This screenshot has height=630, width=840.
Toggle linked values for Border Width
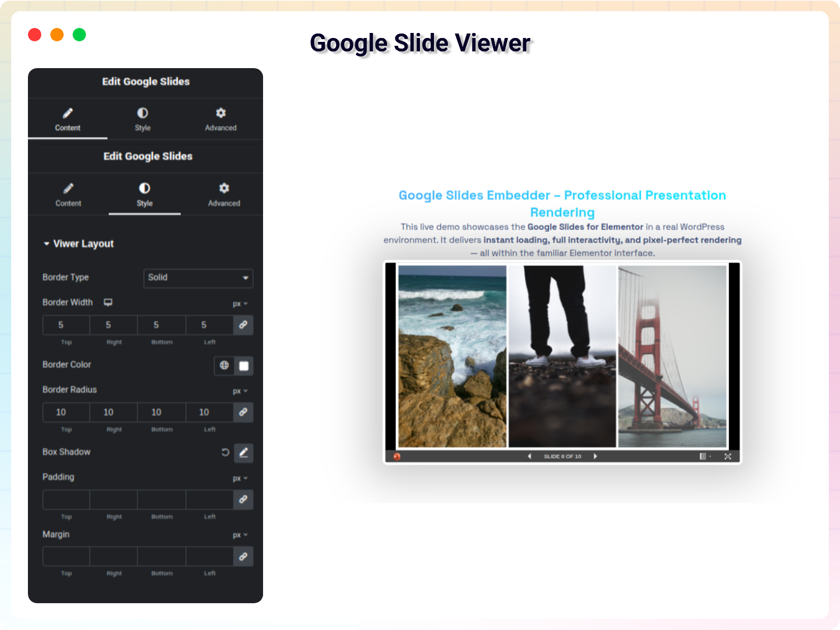[x=243, y=324]
